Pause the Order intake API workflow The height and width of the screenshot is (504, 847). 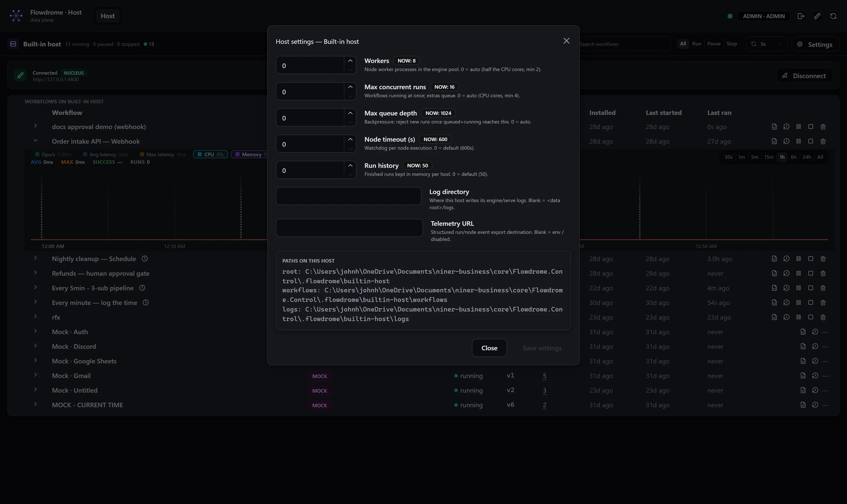point(798,141)
